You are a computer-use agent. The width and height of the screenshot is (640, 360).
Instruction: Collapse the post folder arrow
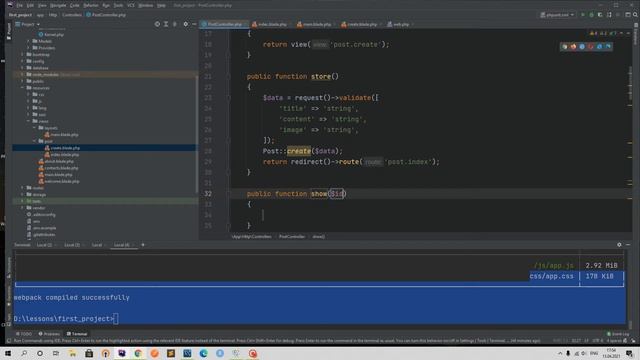pos(35,141)
